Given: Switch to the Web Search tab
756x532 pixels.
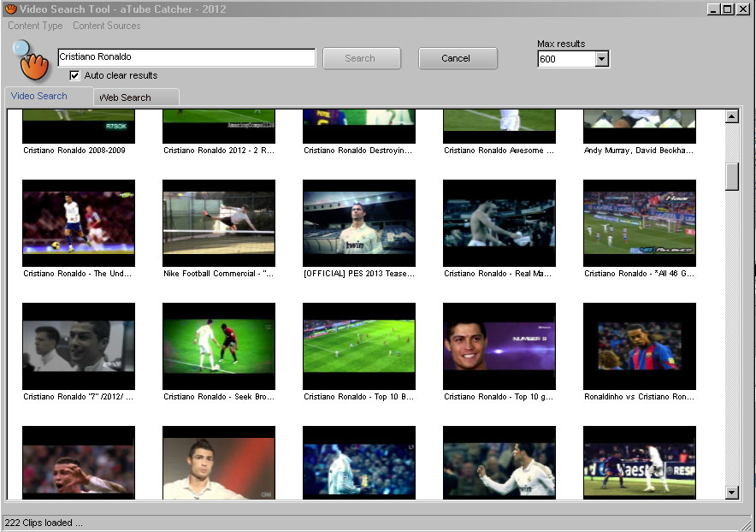Looking at the screenshot, I should point(125,98).
